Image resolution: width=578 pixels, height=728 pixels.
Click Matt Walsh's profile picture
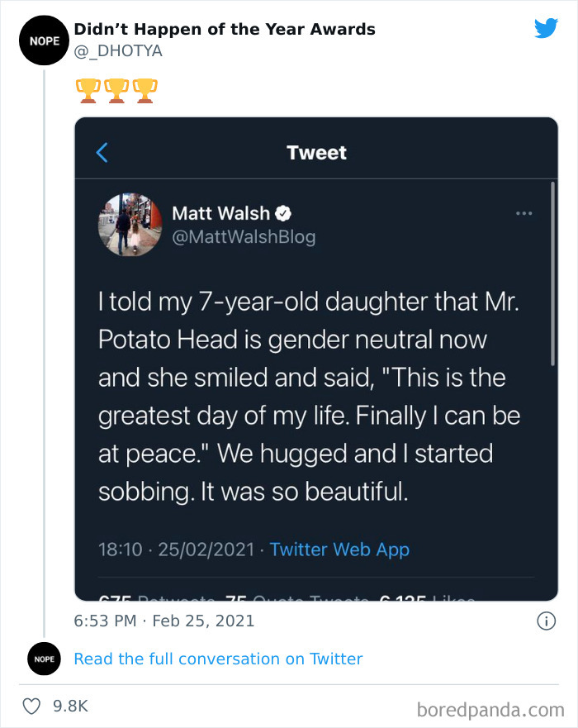tap(130, 225)
